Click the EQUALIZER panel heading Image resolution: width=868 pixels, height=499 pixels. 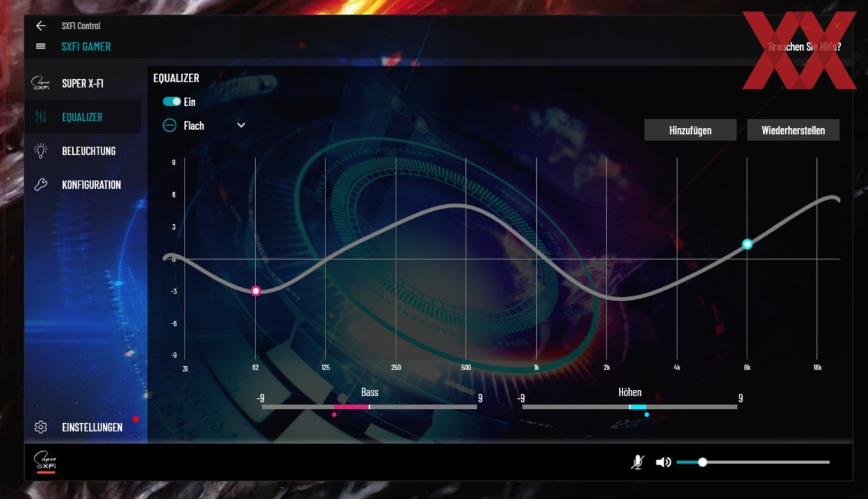point(176,78)
